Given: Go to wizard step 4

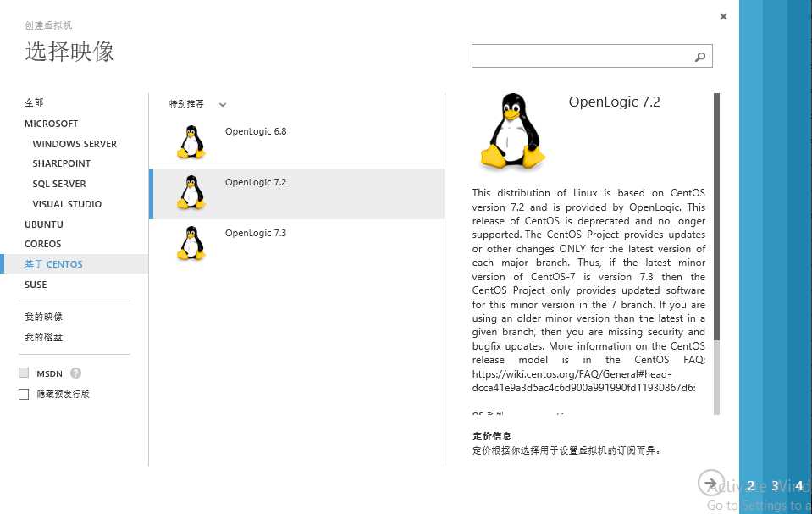Looking at the screenshot, I should [799, 485].
